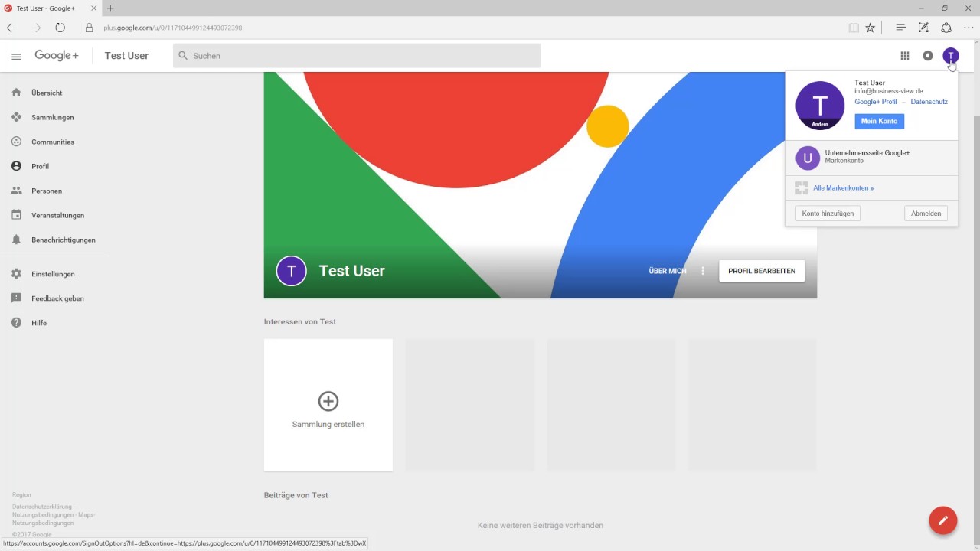Click the web note icon
The height and width of the screenshot is (551, 980).
click(923, 28)
